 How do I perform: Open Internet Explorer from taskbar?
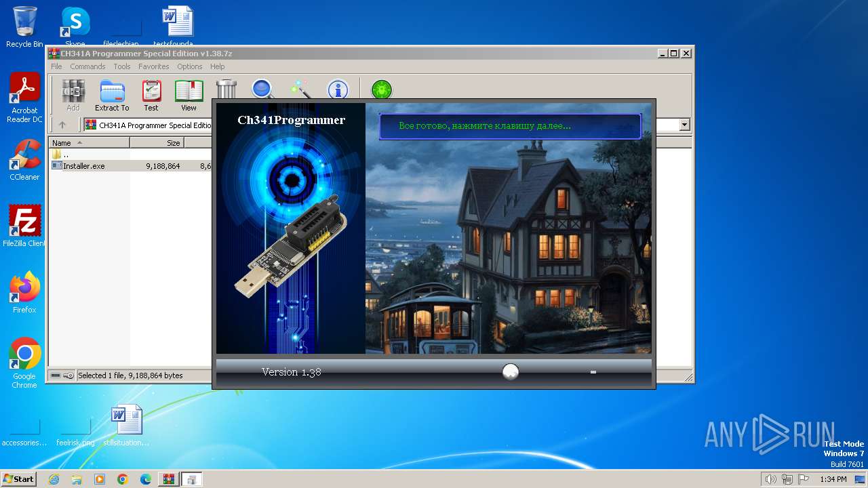click(54, 479)
